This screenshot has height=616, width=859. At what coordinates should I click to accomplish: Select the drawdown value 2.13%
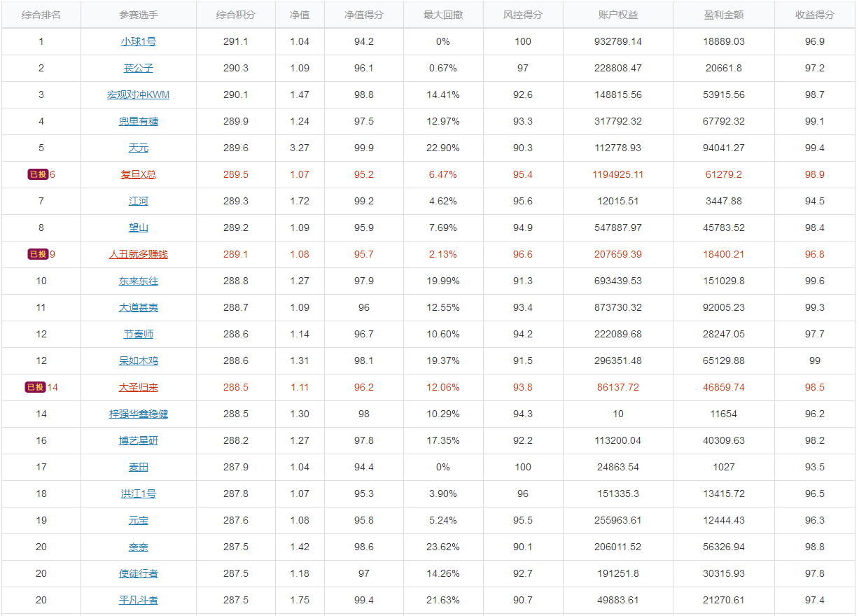click(442, 254)
